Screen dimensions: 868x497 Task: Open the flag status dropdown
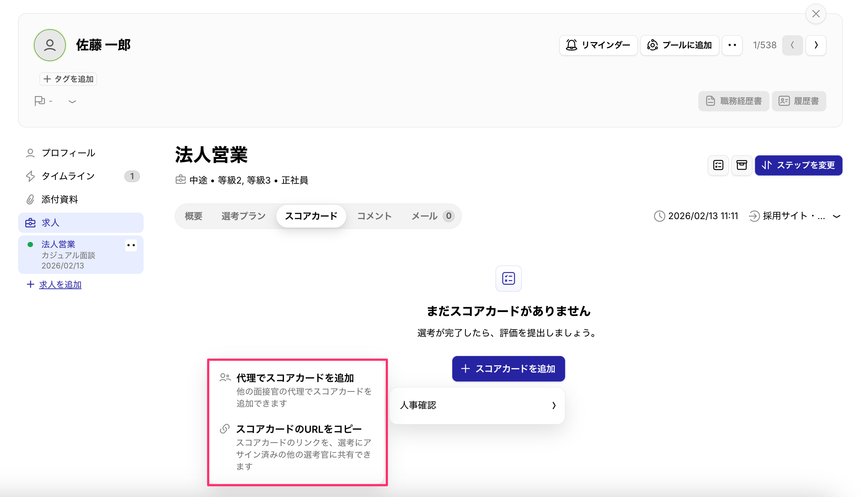tap(72, 101)
